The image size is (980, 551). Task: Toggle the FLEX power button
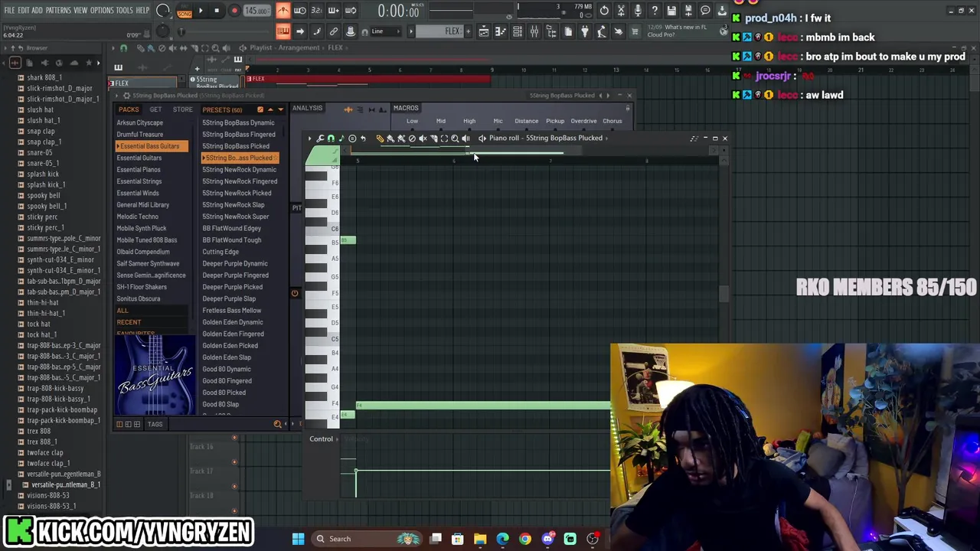(294, 293)
